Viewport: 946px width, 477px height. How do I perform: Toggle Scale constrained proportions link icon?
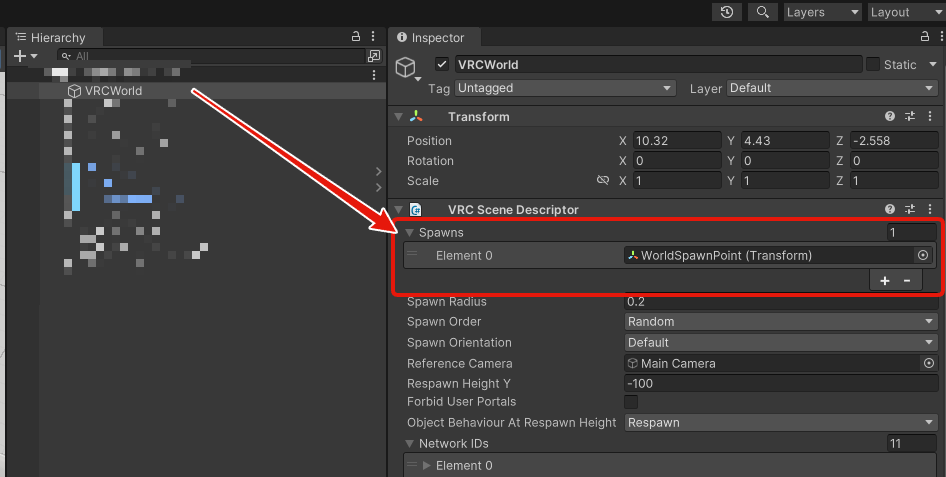(603, 180)
